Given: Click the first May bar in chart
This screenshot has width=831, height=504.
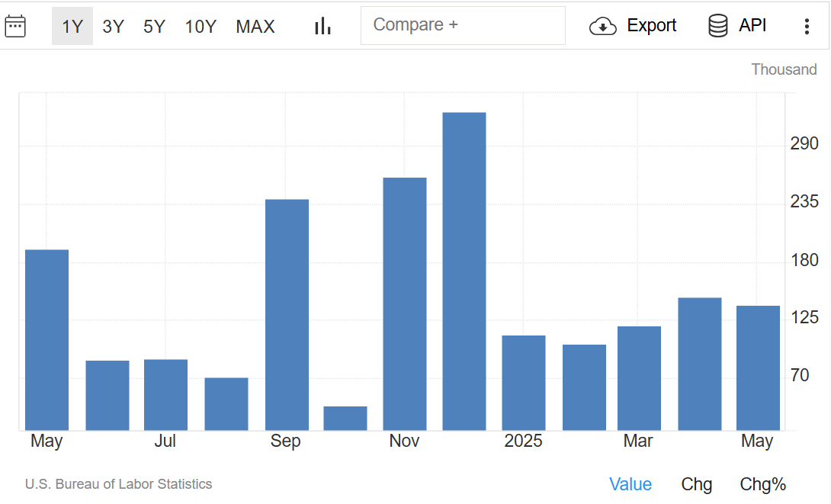Looking at the screenshot, I should pos(47,340).
